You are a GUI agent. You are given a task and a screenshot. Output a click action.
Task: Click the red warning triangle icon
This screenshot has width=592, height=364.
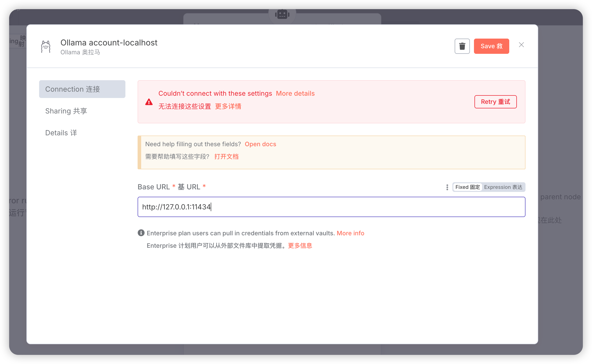pyautogui.click(x=149, y=102)
